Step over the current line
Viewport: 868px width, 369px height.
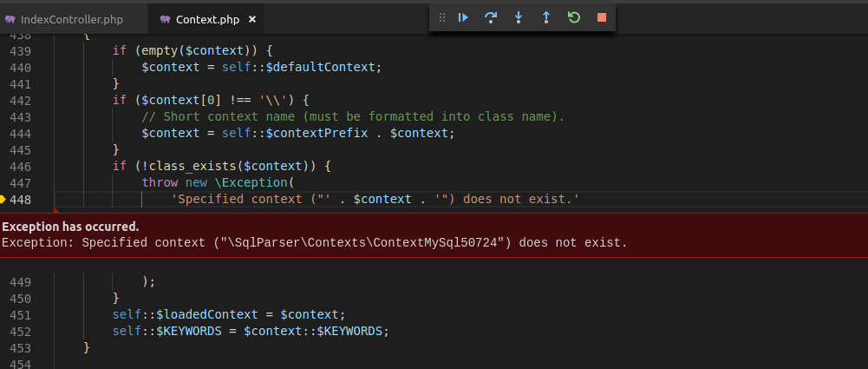[491, 17]
